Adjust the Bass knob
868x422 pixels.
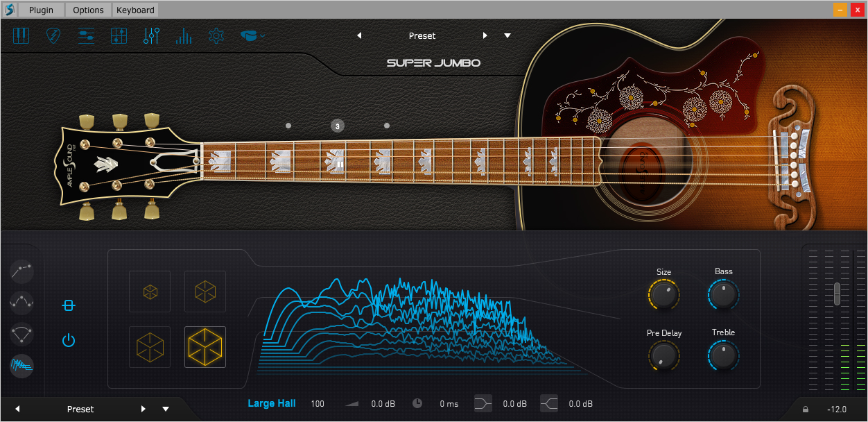(723, 295)
